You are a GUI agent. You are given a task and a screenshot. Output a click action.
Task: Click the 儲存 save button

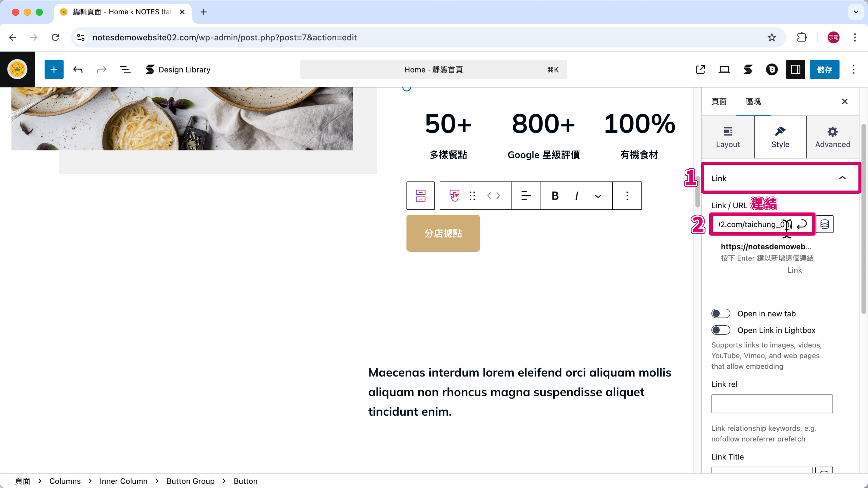[824, 69]
